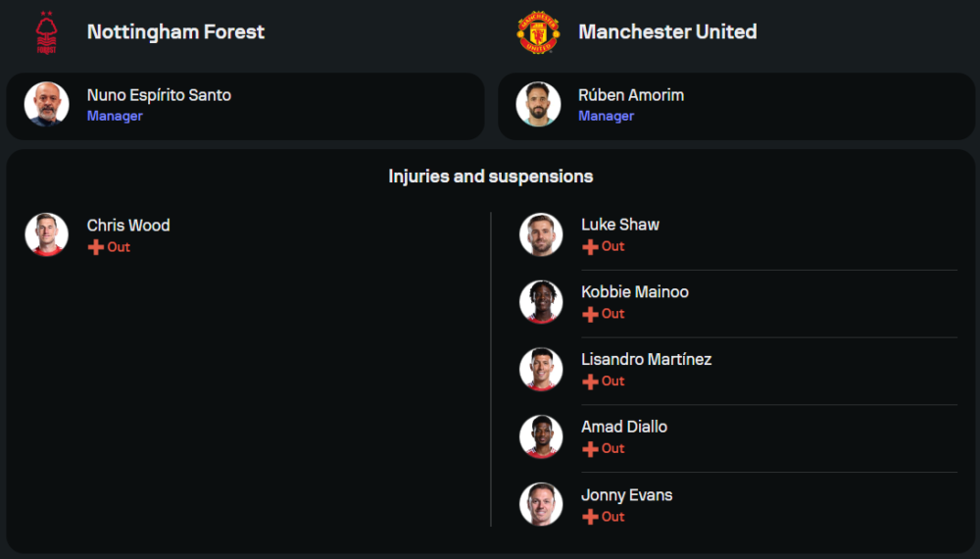Click the Manchester United club crest
The width and height of the screenshot is (980, 559).
coord(538,32)
